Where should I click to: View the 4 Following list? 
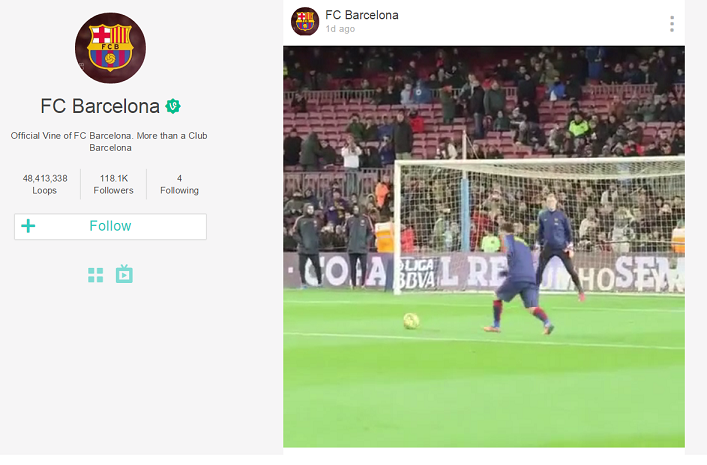179,184
